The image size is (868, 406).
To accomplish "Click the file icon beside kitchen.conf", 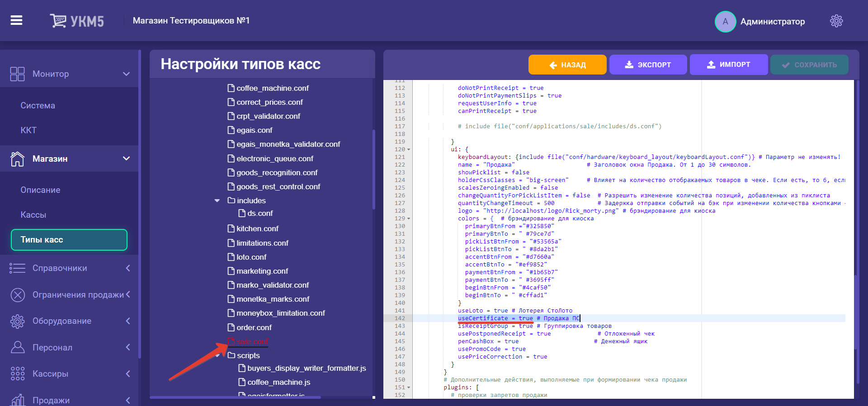I will [x=231, y=229].
